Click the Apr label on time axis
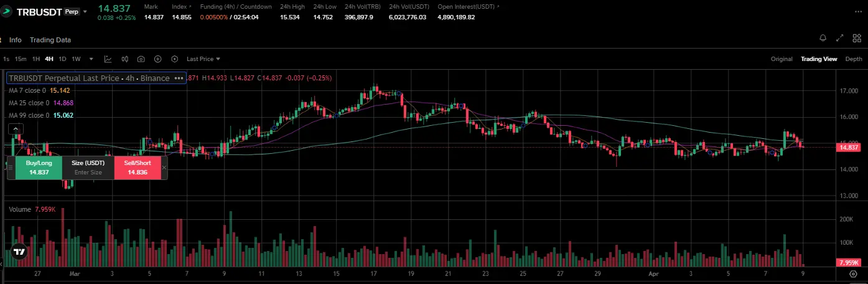Viewport: 868px width, 284px height. pos(653,273)
